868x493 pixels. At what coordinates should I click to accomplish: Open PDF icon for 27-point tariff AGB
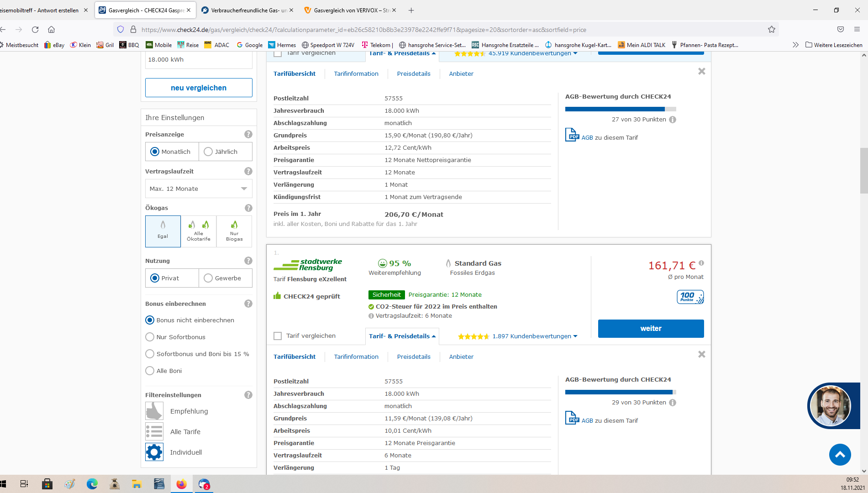coord(572,135)
